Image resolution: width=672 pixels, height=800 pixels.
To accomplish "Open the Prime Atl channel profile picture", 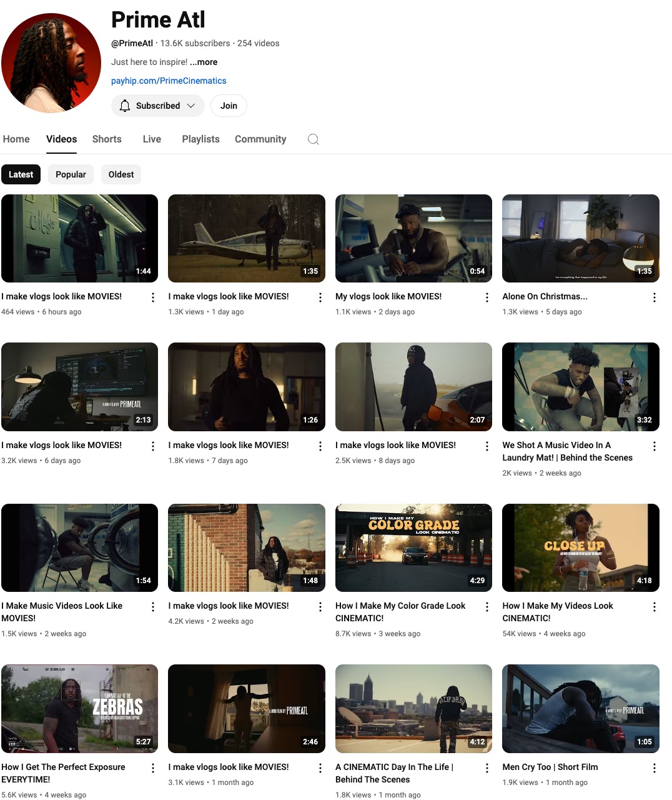I will click(51, 63).
